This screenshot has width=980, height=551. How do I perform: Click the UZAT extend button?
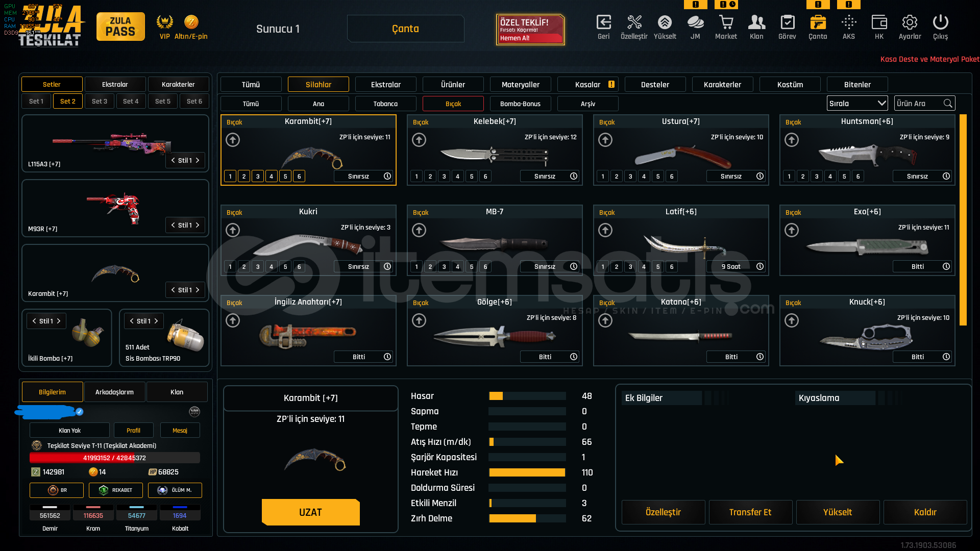tap(310, 512)
